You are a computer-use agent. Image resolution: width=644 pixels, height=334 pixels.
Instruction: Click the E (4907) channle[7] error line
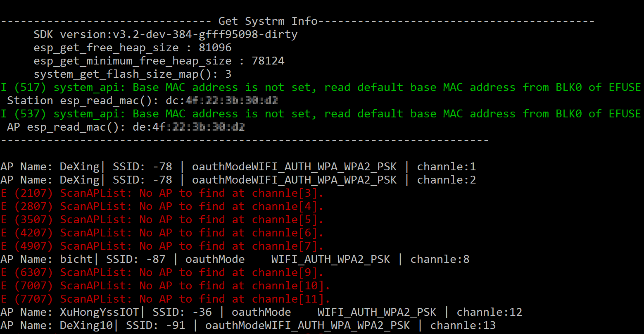click(162, 246)
